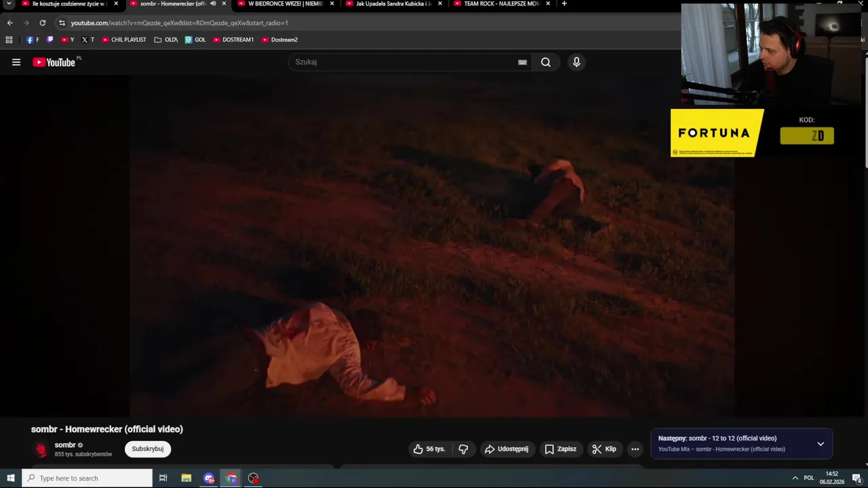This screenshot has height=488, width=868.
Task: Open the three-dot more actions menu
Action: click(635, 449)
